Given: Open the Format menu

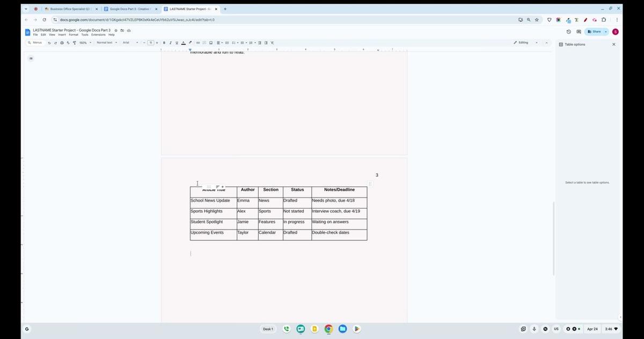Looking at the screenshot, I should (x=74, y=34).
